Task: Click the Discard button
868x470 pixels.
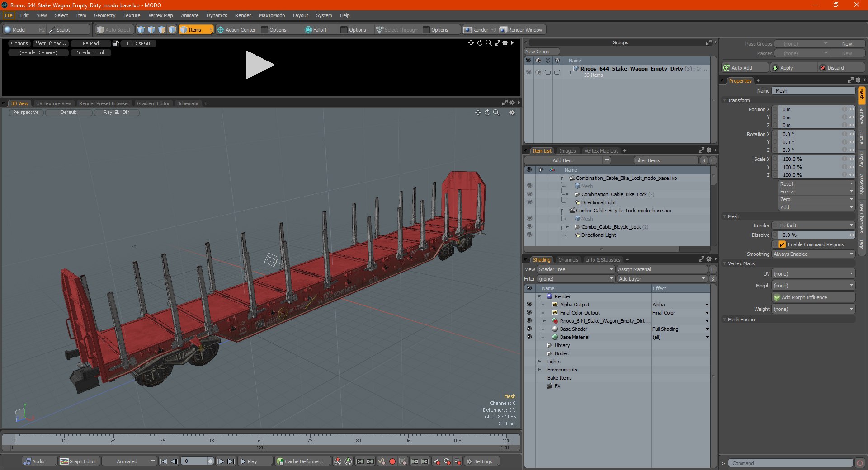Action: coord(841,68)
